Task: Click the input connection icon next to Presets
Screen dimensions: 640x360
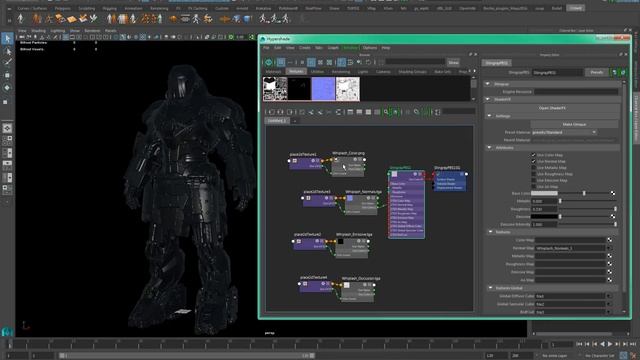Action: pyautogui.click(x=614, y=73)
